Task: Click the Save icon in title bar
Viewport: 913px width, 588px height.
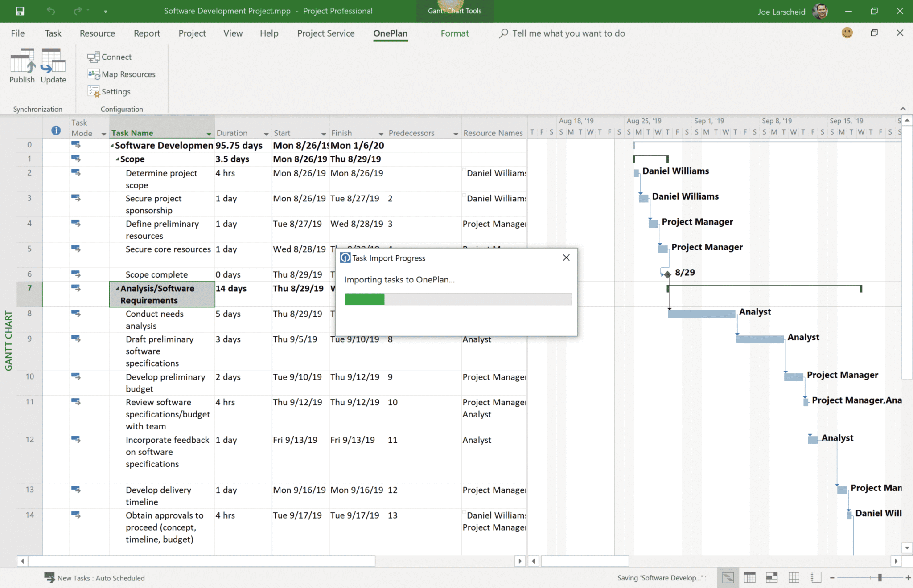Action: [20, 11]
